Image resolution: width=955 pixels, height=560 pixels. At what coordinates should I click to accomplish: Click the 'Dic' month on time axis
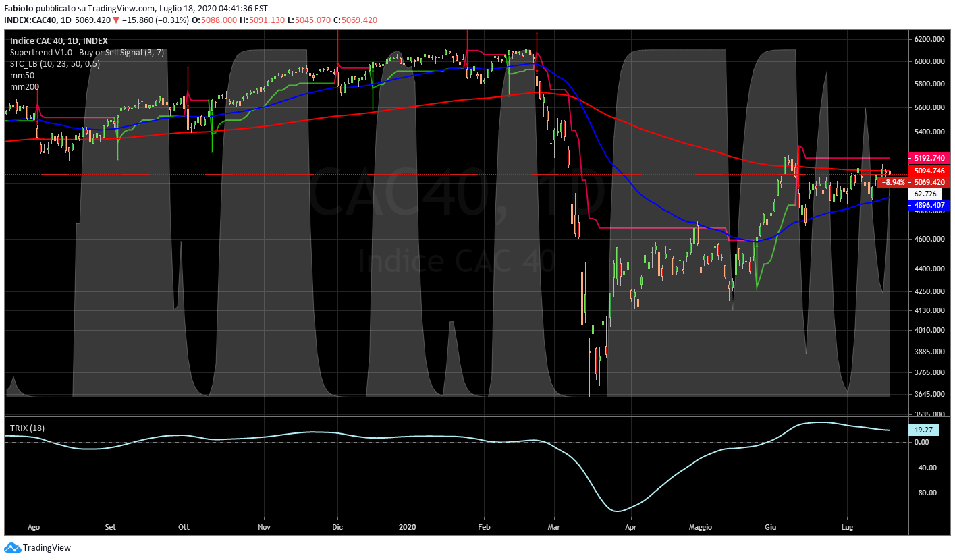[x=337, y=526]
